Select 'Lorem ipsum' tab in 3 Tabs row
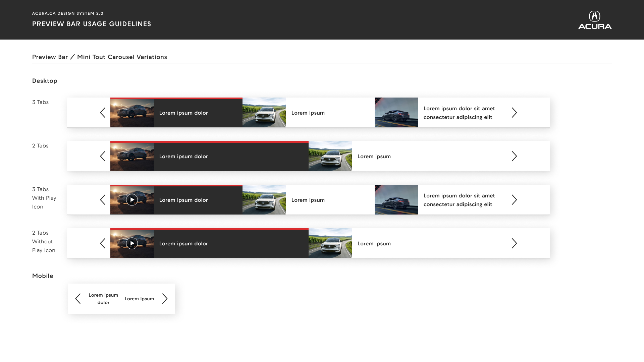 tap(308, 113)
